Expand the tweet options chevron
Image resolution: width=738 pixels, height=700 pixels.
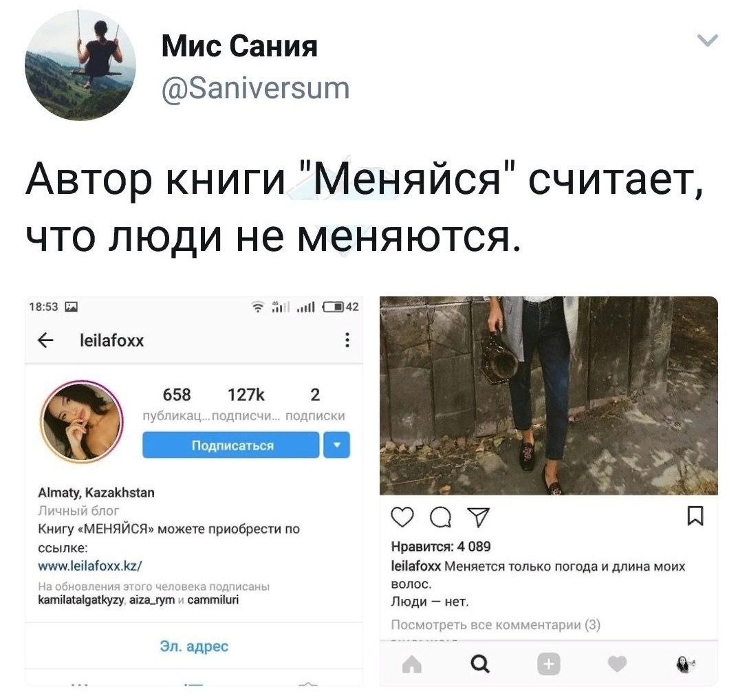[x=707, y=41]
